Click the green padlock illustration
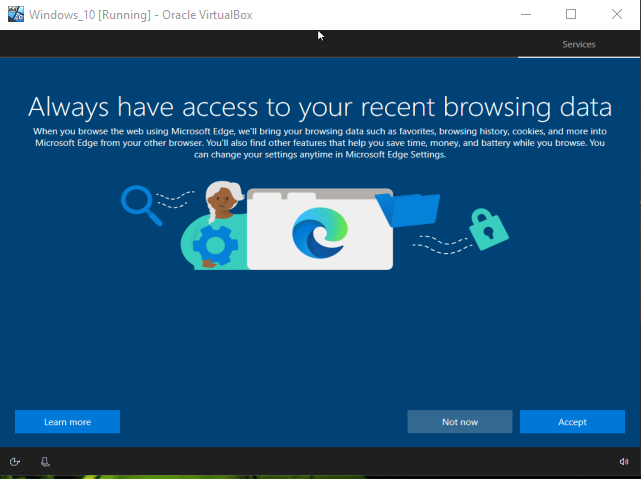641x479 pixels. [490, 229]
